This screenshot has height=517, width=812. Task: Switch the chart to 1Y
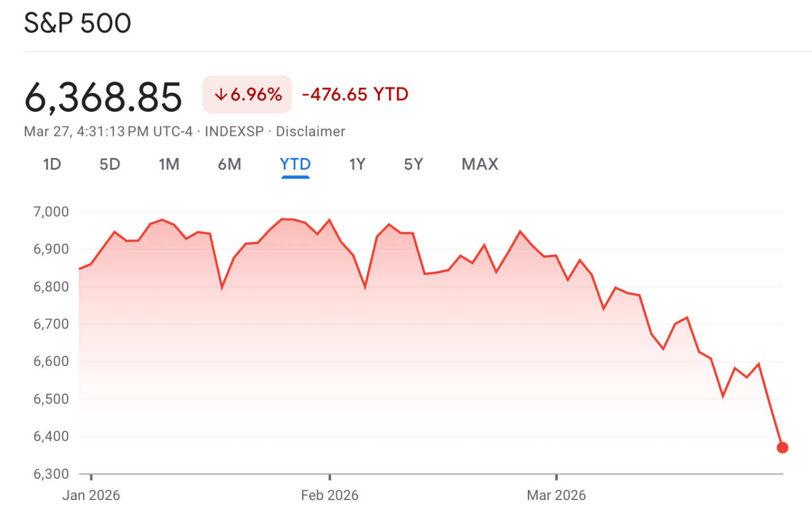tap(357, 164)
